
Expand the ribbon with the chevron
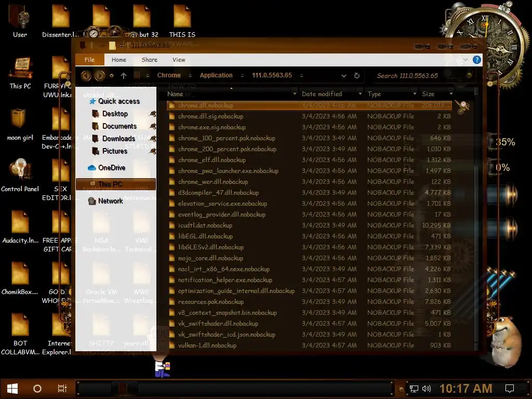pos(465,60)
